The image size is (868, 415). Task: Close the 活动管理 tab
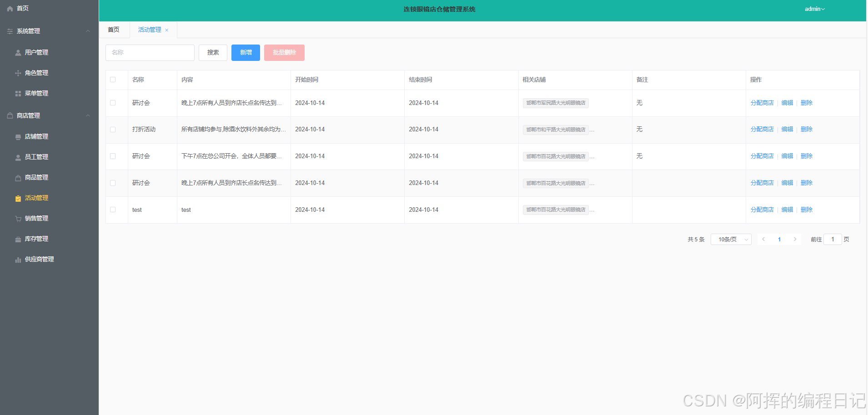[167, 30]
